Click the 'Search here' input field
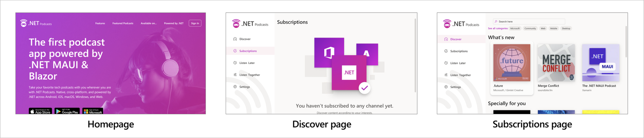This screenshot has width=644, height=138. point(529,21)
